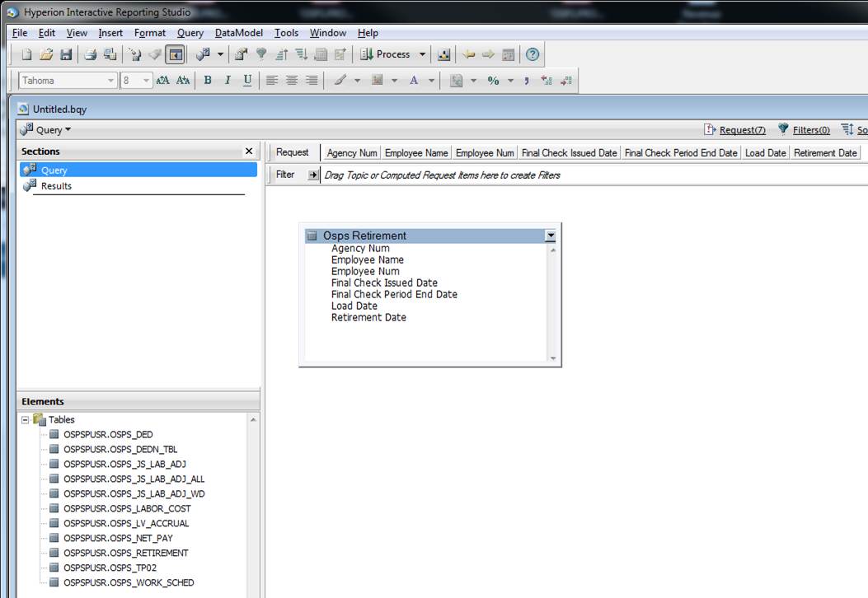The width and height of the screenshot is (868, 598).
Task: Open the font size 8 dropdown
Action: [x=146, y=81]
